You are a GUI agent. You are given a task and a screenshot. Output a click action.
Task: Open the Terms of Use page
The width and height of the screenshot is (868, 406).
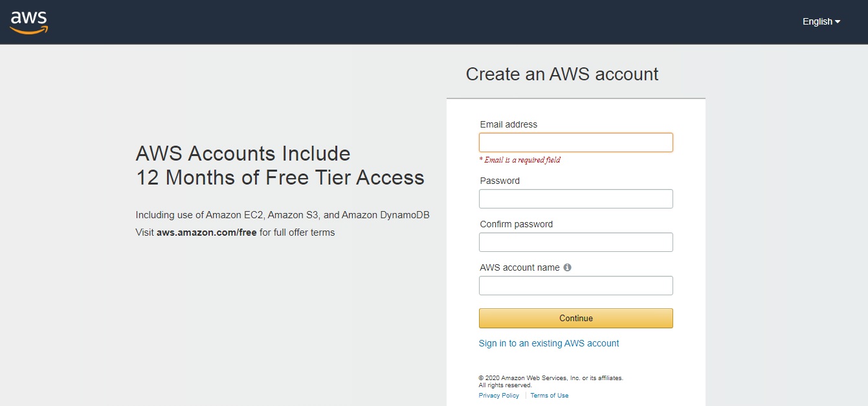549,395
